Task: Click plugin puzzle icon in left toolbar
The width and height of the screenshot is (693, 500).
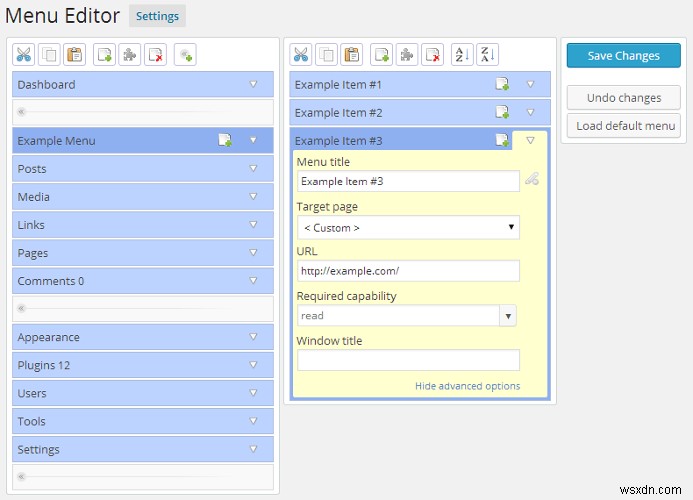Action: (x=129, y=55)
